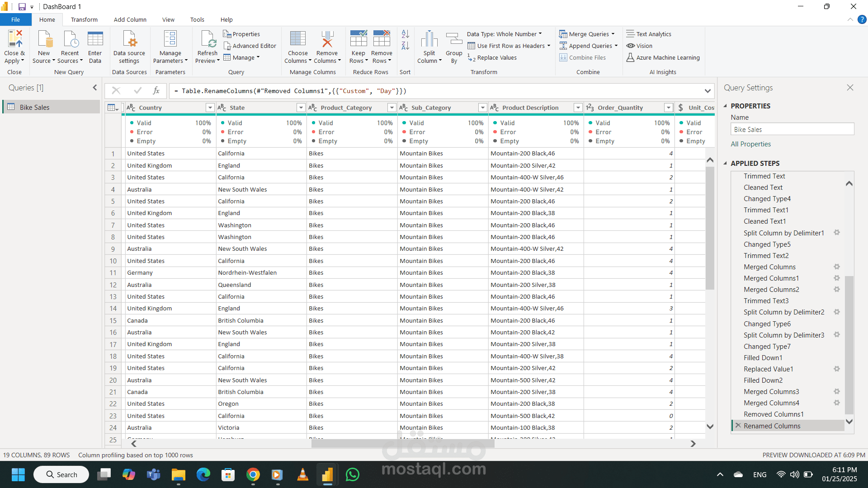Click the Remove Columns icon

coord(327,39)
